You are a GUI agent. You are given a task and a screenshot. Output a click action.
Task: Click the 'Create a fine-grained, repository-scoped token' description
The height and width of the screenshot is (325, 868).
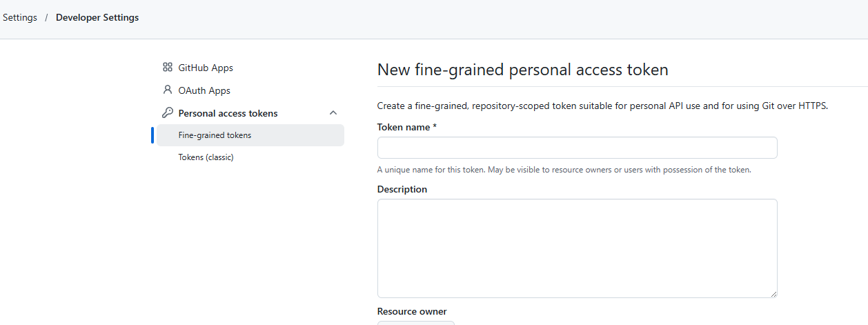click(602, 106)
